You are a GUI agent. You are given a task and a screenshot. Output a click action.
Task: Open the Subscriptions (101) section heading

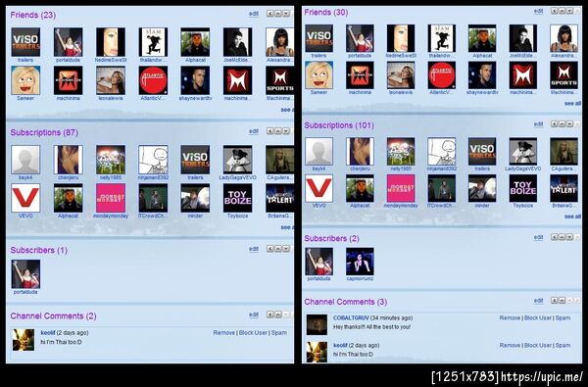(339, 125)
